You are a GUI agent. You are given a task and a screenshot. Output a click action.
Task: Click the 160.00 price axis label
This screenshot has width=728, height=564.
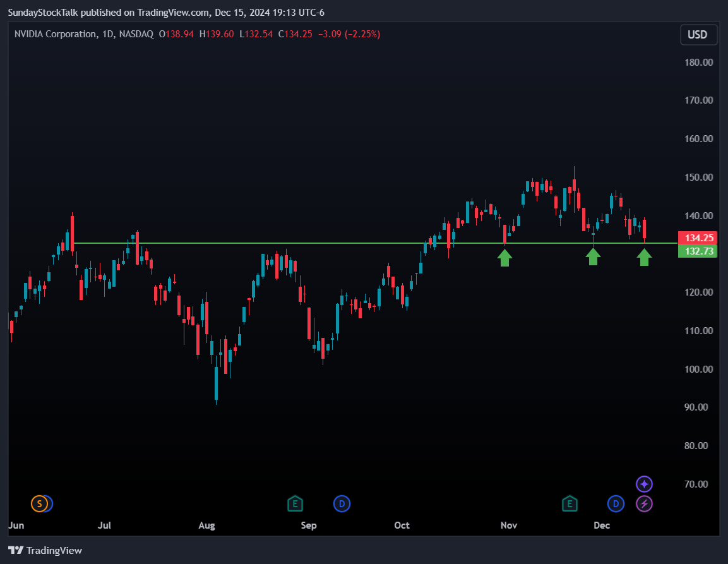pyautogui.click(x=698, y=139)
